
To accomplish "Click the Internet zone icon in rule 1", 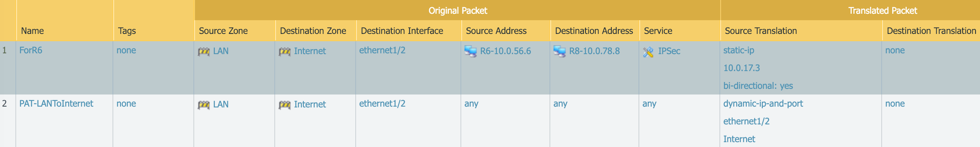I will (x=284, y=52).
